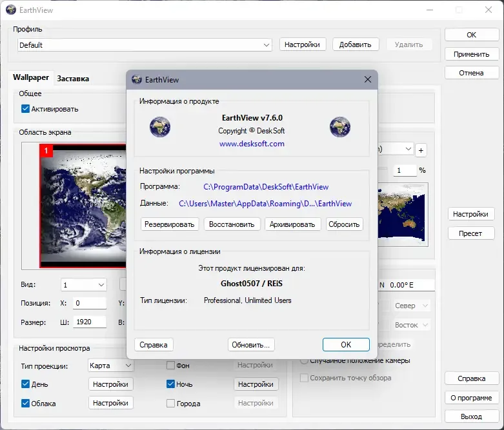
Task: Enable the Города checkbox
Action: pyautogui.click(x=170, y=404)
